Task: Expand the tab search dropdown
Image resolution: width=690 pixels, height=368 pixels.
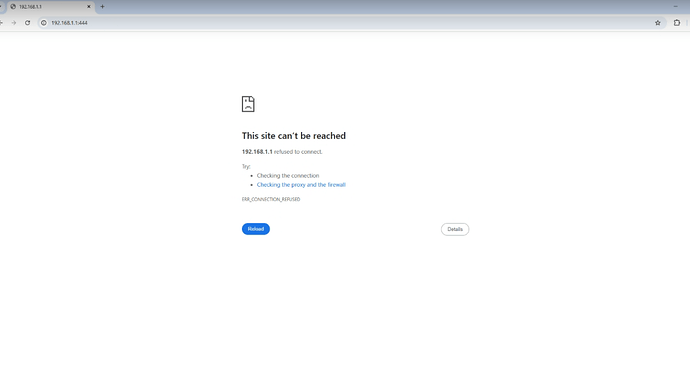Action: tap(1, 7)
